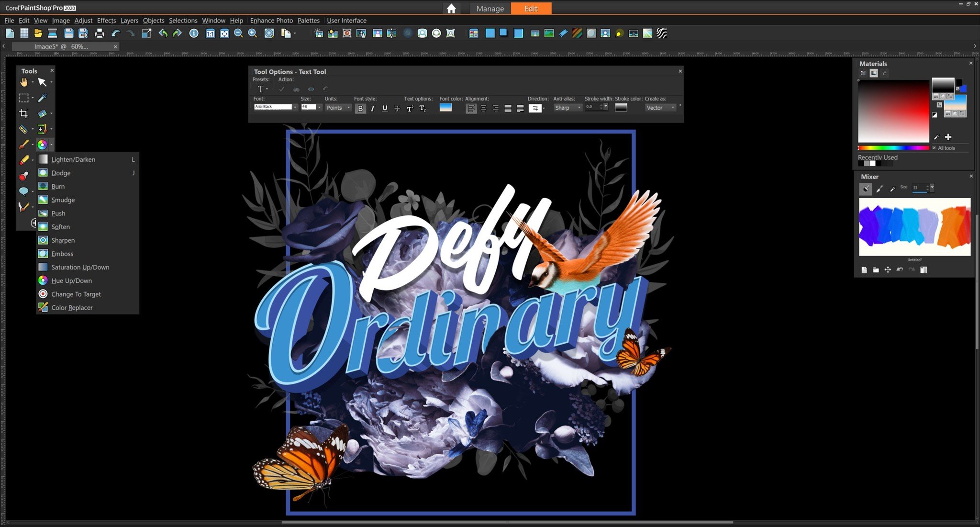
Task: Select the Pick arrow tool
Action: pos(42,82)
